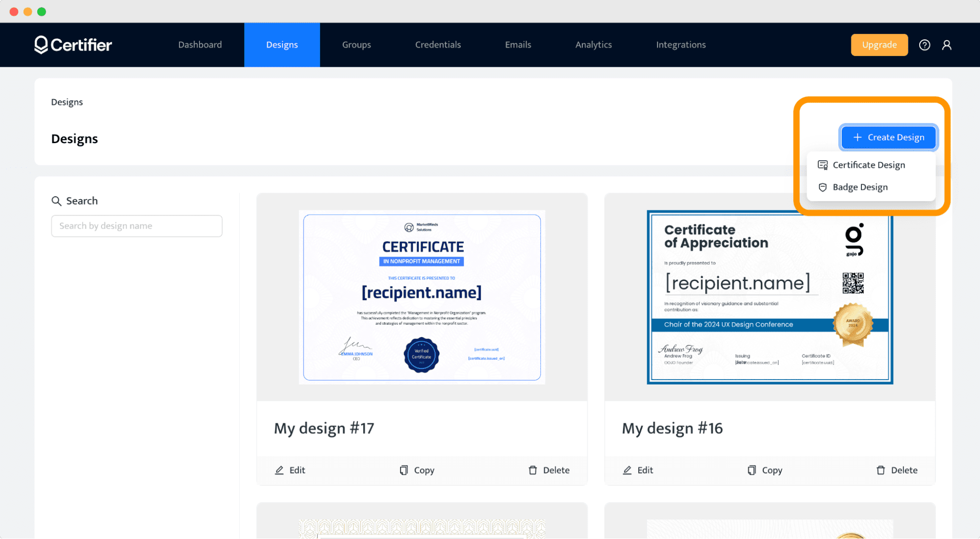Switch to the Credentials tab
Image resolution: width=980 pixels, height=539 pixels.
pos(438,45)
